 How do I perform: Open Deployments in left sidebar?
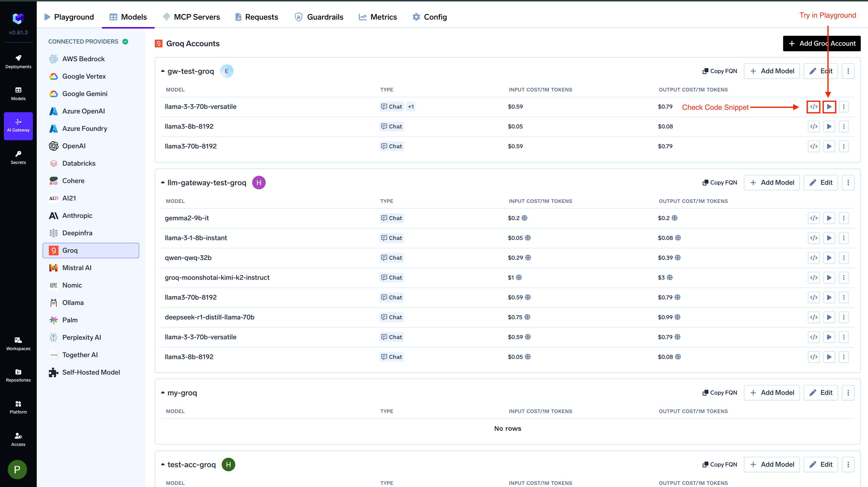18,62
